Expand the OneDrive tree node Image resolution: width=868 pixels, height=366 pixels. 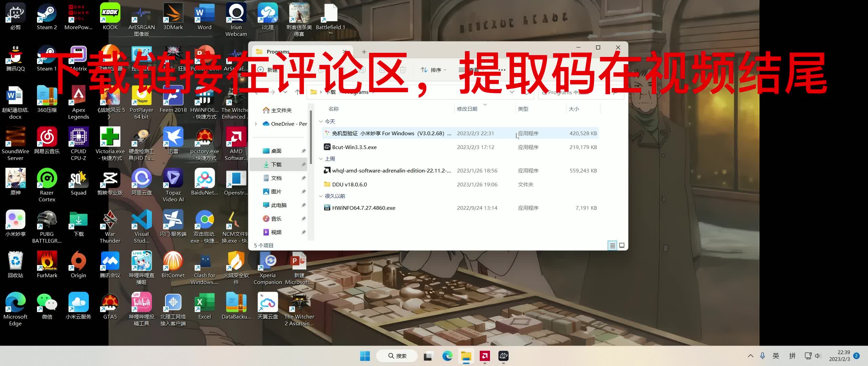(x=256, y=124)
